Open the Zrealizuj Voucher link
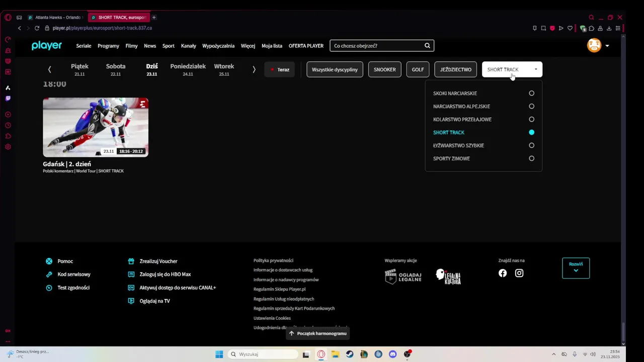 158,261
